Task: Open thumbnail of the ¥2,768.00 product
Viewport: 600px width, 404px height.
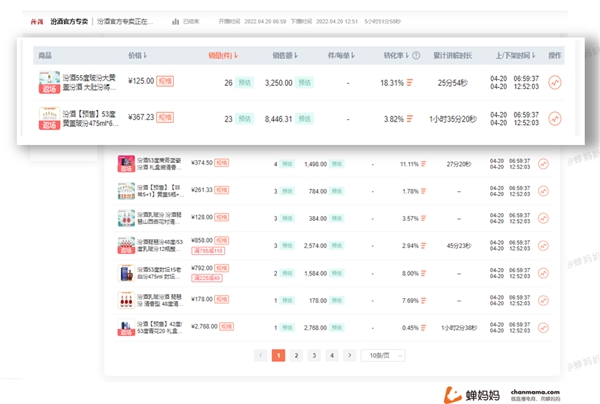Action: (126, 327)
